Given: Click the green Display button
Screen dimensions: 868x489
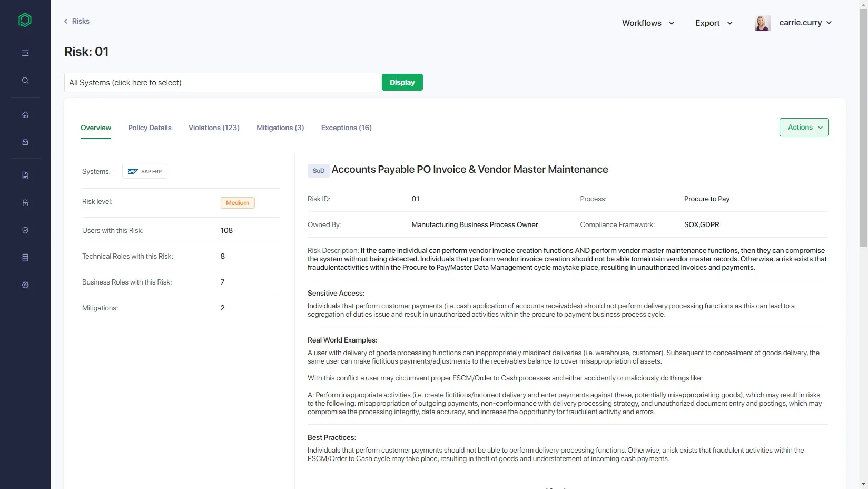Looking at the screenshot, I should pos(402,82).
